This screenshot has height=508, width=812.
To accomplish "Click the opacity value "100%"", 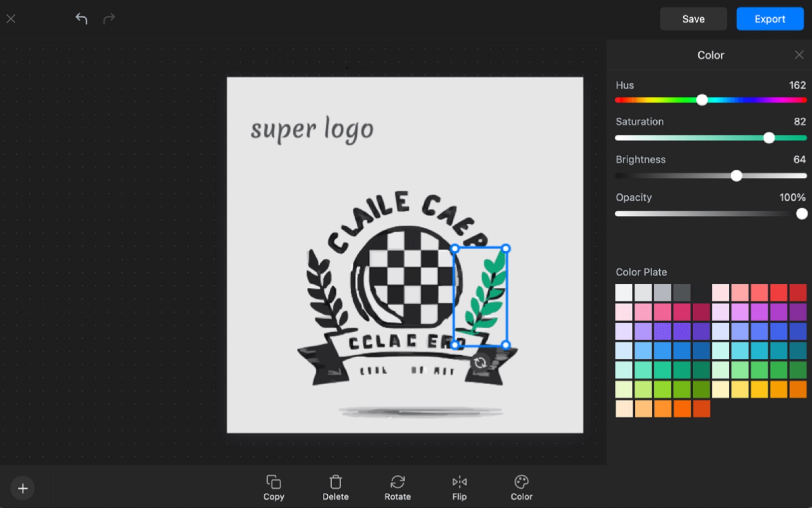I will [x=793, y=197].
